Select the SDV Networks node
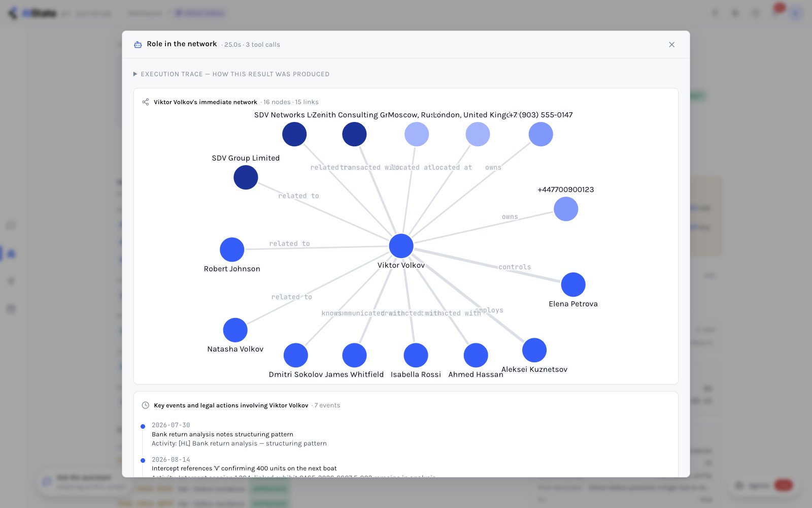 294,135
